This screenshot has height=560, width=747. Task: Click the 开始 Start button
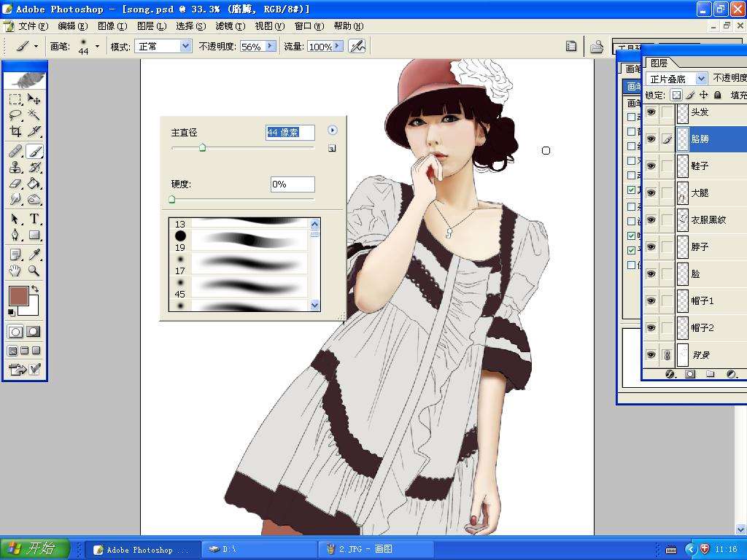click(x=35, y=548)
